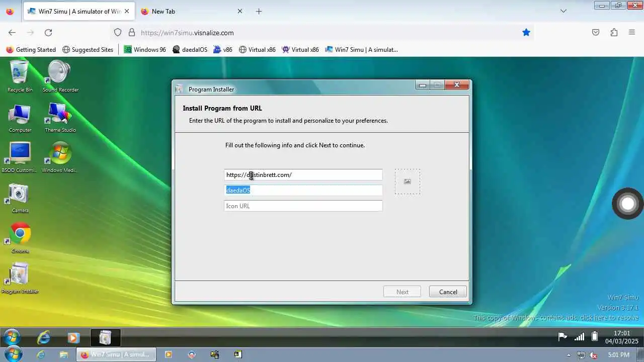Open the daedalOS bookmark
644x362 pixels.
[190, 49]
